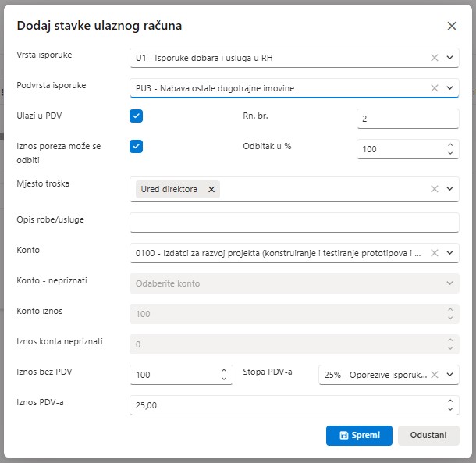Clear the Stopa PDV-a selection

pyautogui.click(x=435, y=375)
